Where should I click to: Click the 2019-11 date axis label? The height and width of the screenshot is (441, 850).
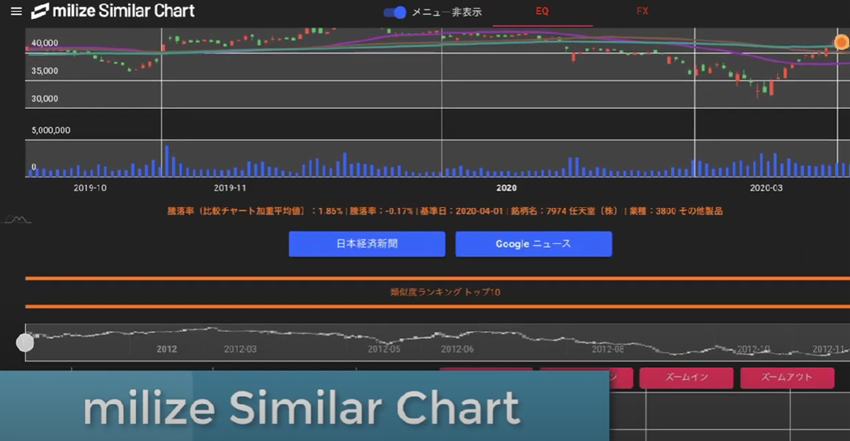pyautogui.click(x=230, y=188)
